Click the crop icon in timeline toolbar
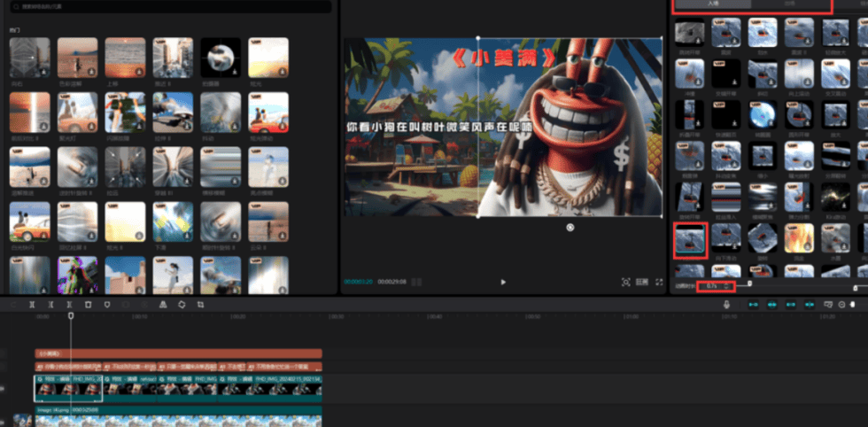 (x=201, y=305)
